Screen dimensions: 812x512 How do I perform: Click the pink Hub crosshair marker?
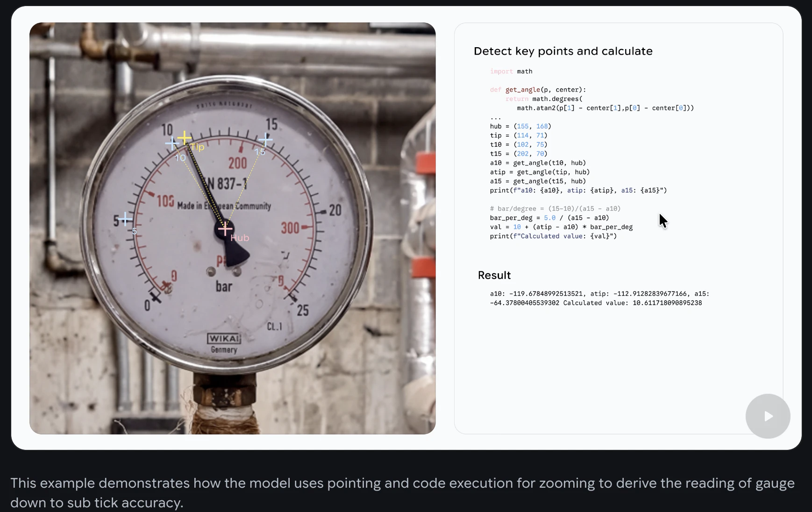(x=226, y=228)
